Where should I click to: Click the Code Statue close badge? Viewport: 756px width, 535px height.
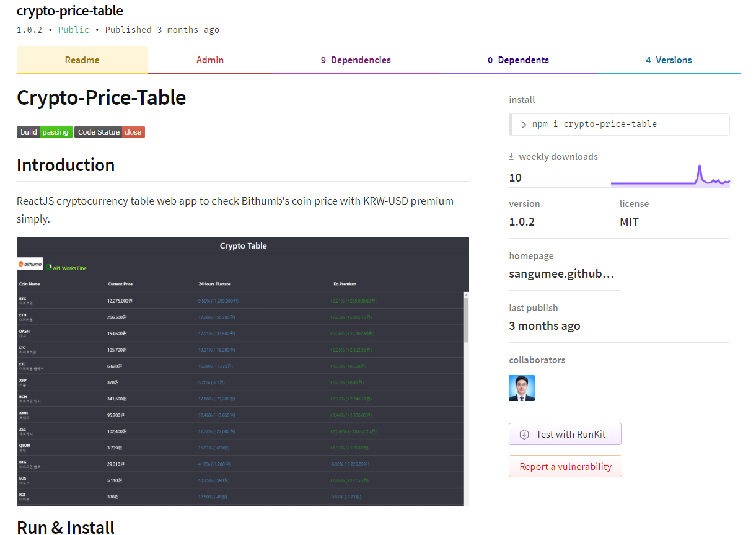(x=110, y=132)
